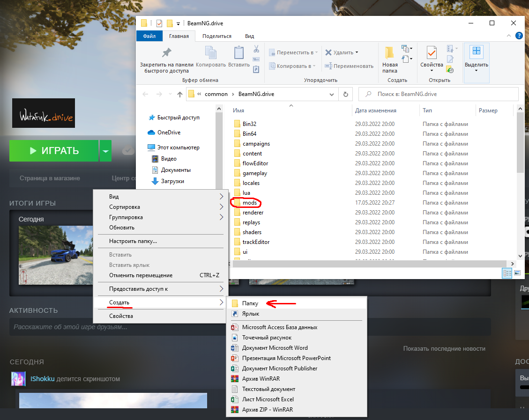Click the Вставить clipboard icon
The height and width of the screenshot is (420, 529).
(x=239, y=52)
